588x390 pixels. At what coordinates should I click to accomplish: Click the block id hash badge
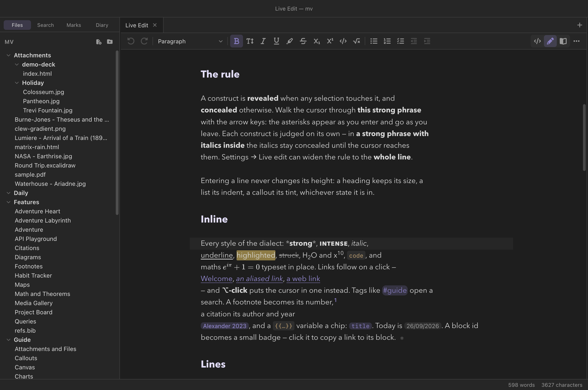click(402, 338)
